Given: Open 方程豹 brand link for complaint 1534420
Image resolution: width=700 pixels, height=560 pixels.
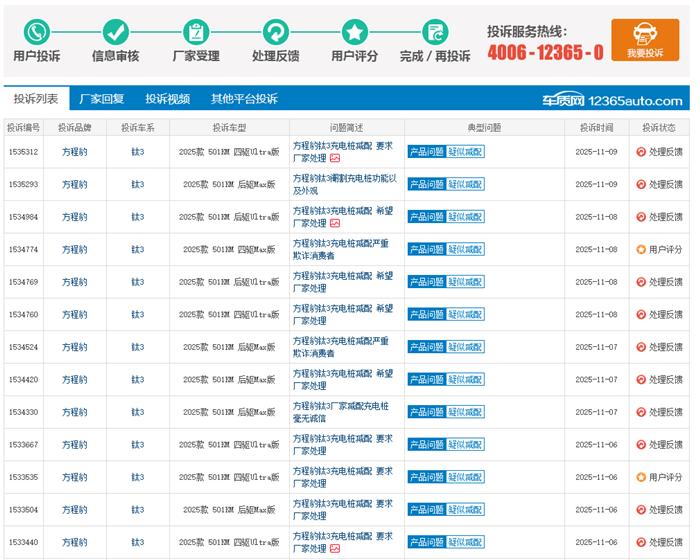Looking at the screenshot, I should point(74,380).
